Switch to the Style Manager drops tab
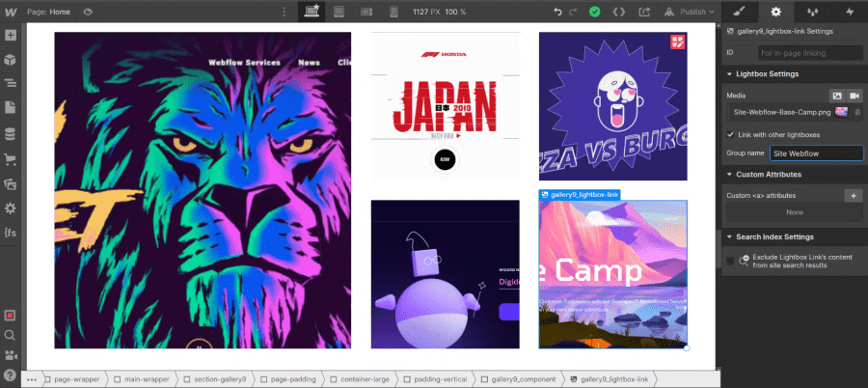 (x=813, y=11)
